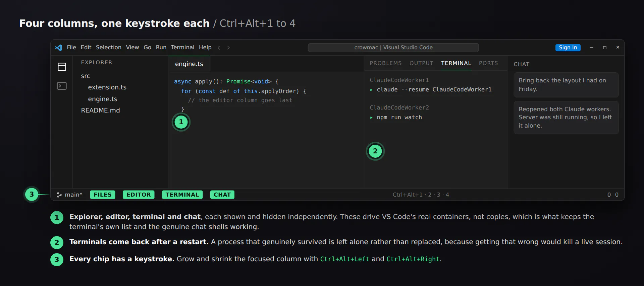Expand the src folder in Explorer

click(x=86, y=76)
